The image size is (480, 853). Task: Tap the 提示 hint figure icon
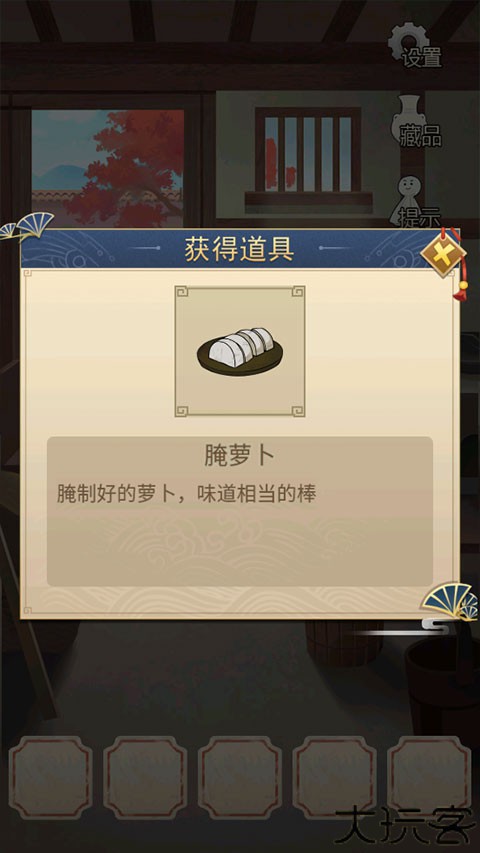point(415,201)
